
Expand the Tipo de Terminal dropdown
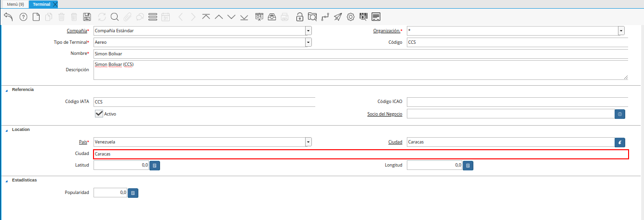tap(308, 42)
